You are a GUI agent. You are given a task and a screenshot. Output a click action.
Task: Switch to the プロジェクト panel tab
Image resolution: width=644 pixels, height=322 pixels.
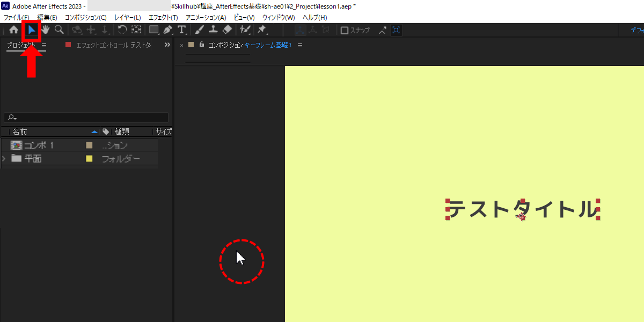[21, 46]
